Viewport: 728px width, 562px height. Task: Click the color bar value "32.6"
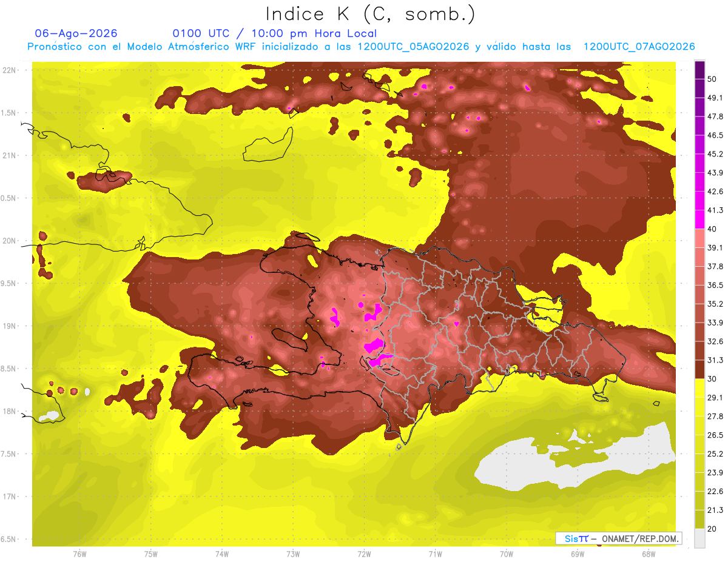click(x=715, y=341)
